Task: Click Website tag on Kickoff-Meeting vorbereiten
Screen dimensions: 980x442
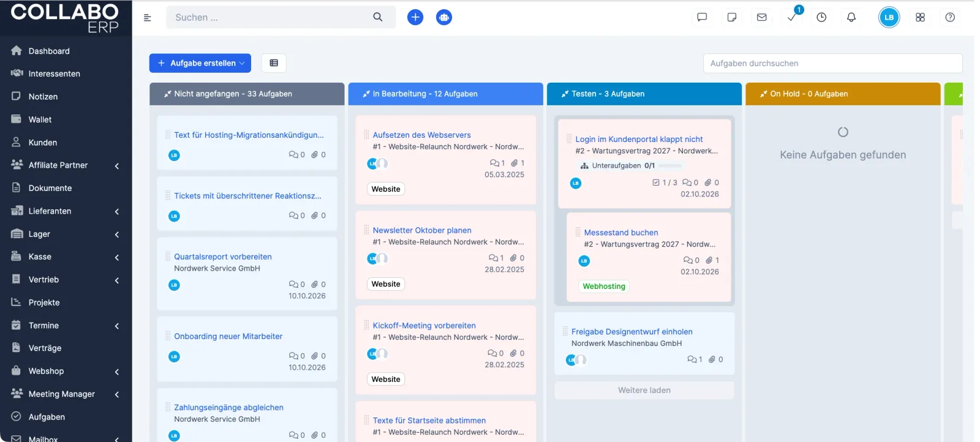Action: [x=386, y=380]
